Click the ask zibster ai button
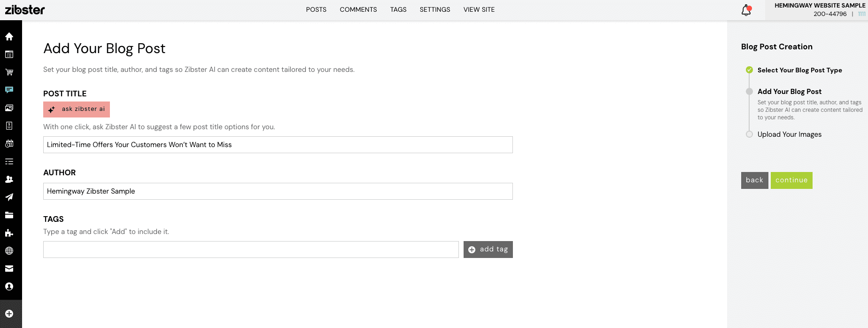This screenshot has height=328, width=868. click(77, 109)
